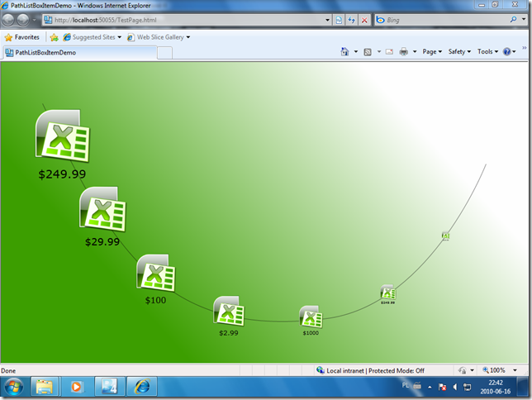The height and width of the screenshot is (400, 532).
Task: Open the Home icon in command bar
Action: pyautogui.click(x=344, y=51)
